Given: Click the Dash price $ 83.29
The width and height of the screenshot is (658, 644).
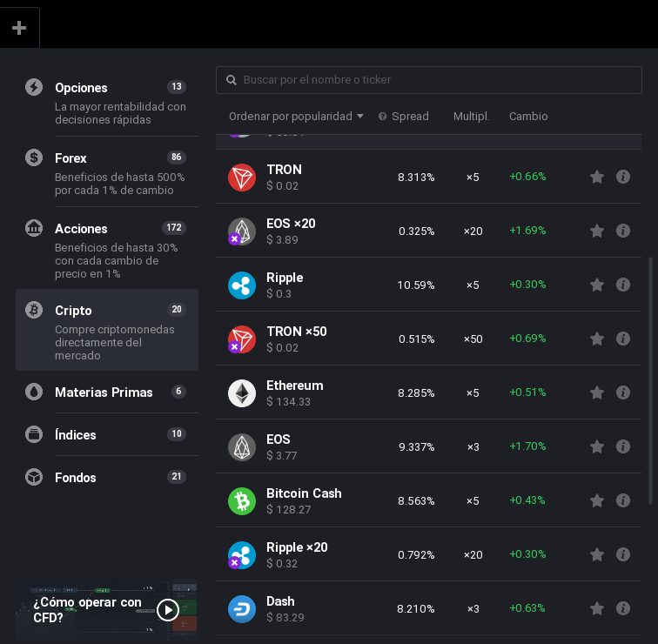Looking at the screenshot, I should [x=285, y=617].
